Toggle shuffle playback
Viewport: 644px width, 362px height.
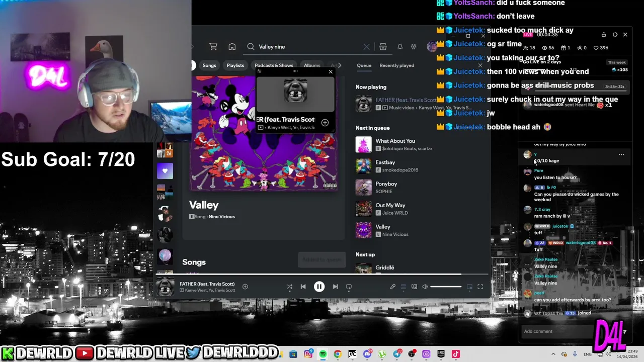tap(290, 287)
